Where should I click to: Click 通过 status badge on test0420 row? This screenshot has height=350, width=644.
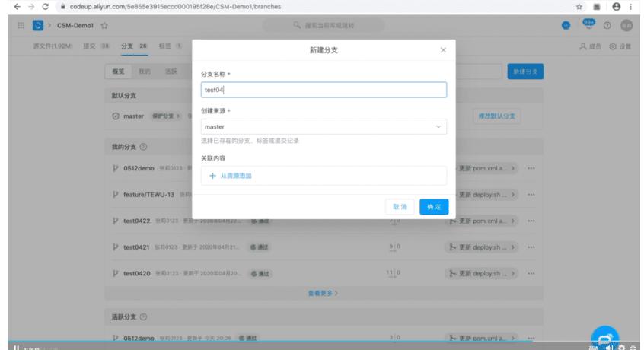coord(260,274)
